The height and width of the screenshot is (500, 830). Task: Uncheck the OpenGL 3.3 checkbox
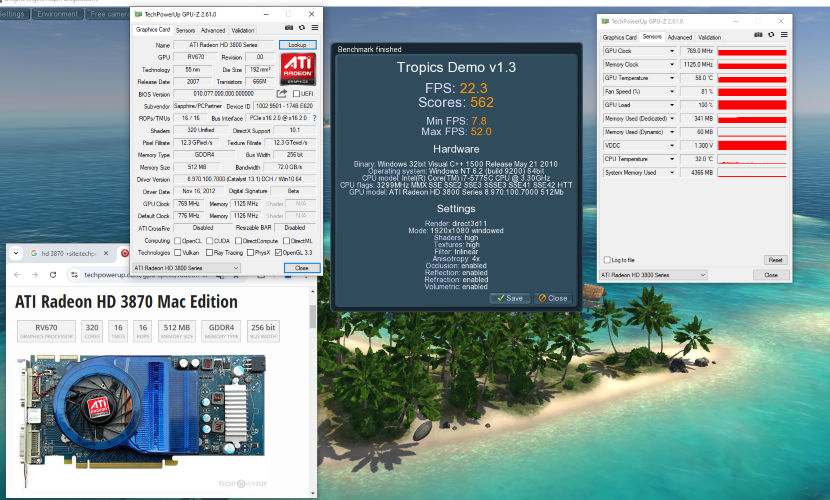[x=277, y=253]
